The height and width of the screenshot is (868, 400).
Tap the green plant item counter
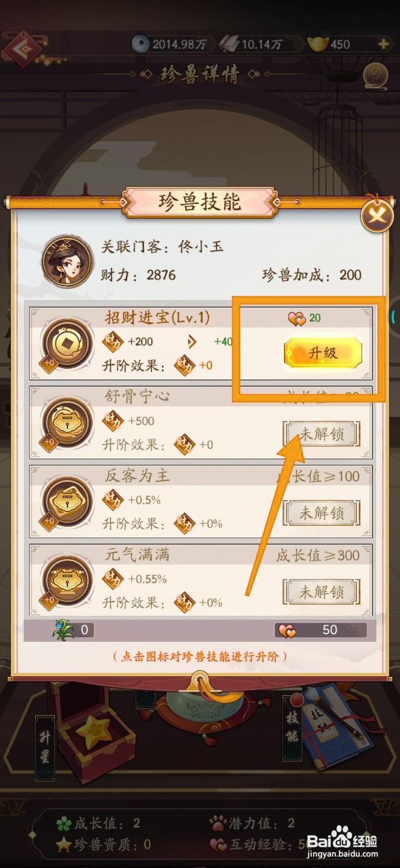coord(73,630)
